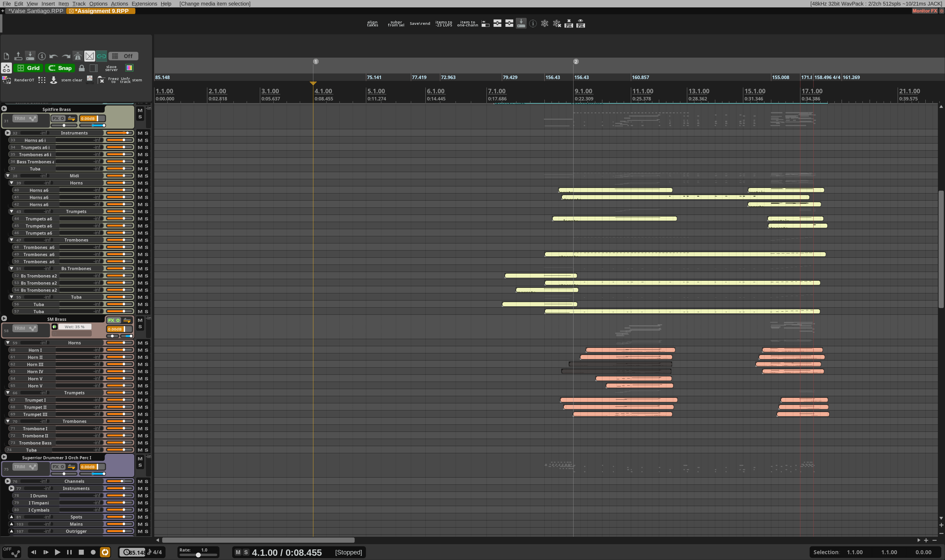Collapse the Midi folder track 38

8,176
